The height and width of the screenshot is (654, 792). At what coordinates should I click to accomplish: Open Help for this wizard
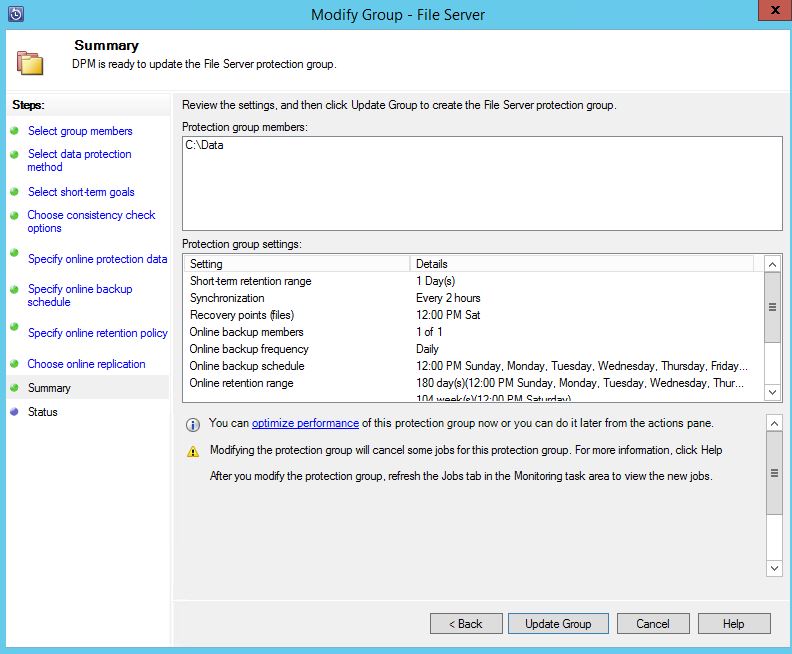734,624
